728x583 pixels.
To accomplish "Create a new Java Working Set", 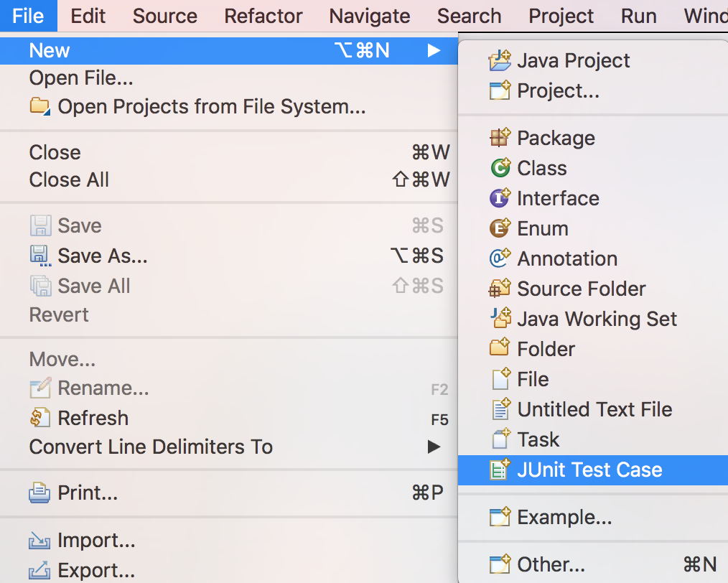I will click(597, 319).
